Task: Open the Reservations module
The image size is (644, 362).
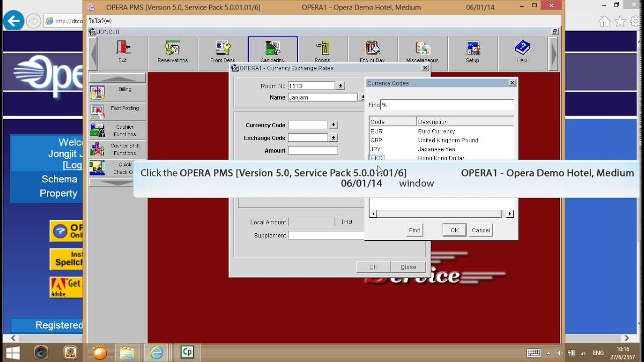Action: tap(173, 53)
